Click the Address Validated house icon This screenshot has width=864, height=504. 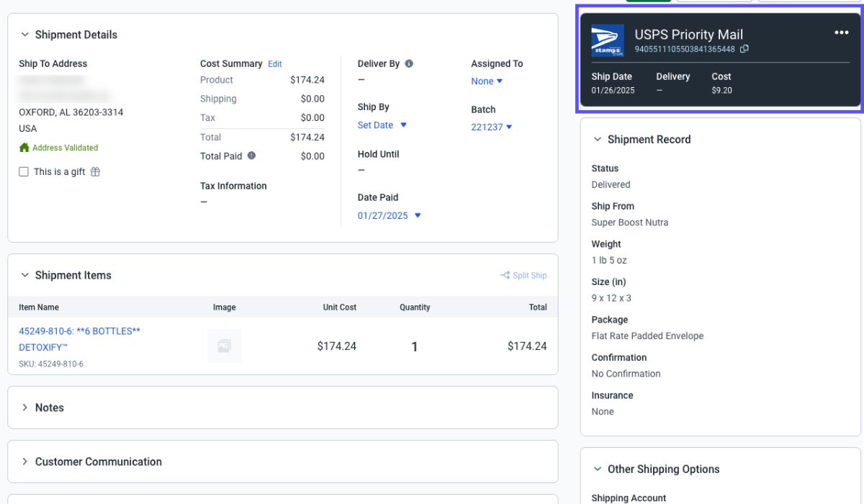click(x=24, y=148)
